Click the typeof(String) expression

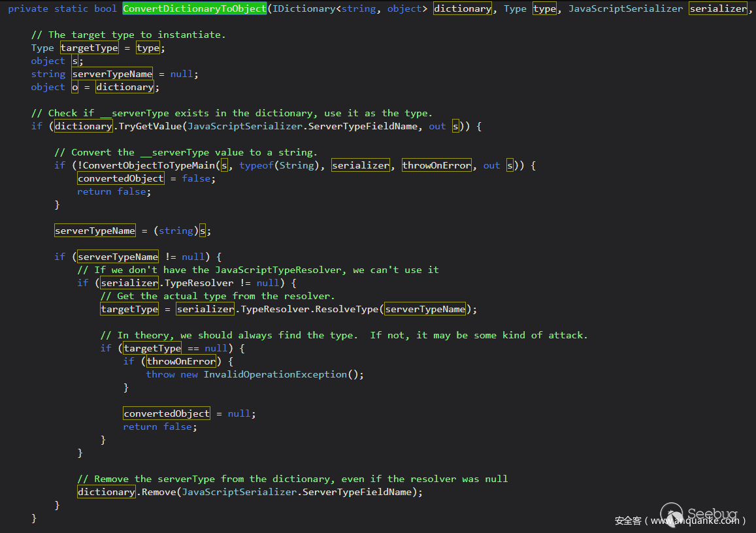(x=279, y=165)
